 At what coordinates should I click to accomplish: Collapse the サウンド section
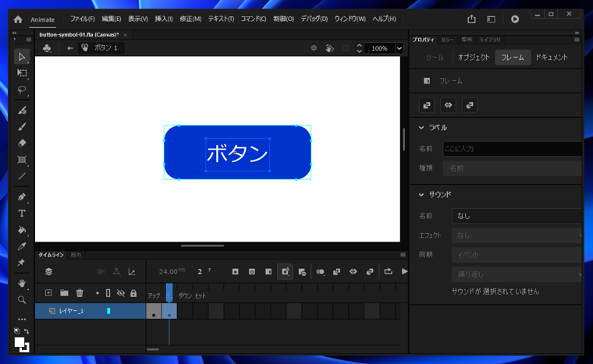421,195
